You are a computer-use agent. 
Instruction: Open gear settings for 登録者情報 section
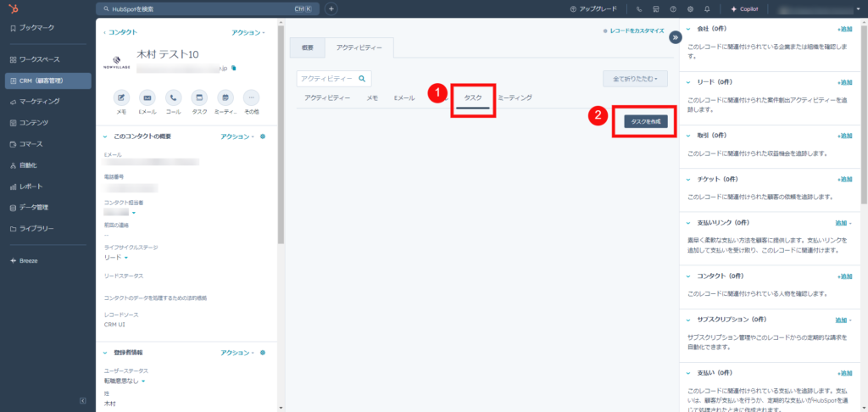coord(263,353)
